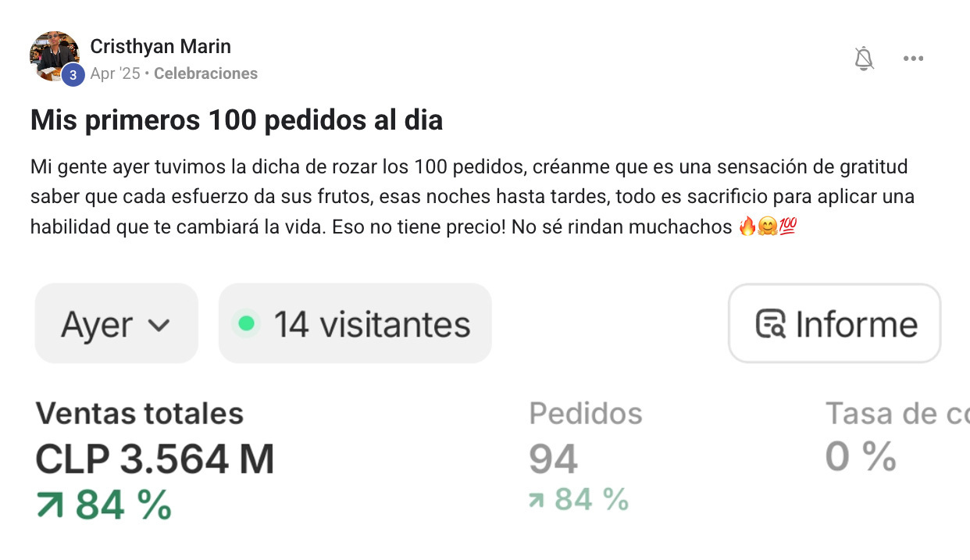The width and height of the screenshot is (970, 560).
Task: Click the small trend arrow under Pedidos
Action: pos(536,500)
